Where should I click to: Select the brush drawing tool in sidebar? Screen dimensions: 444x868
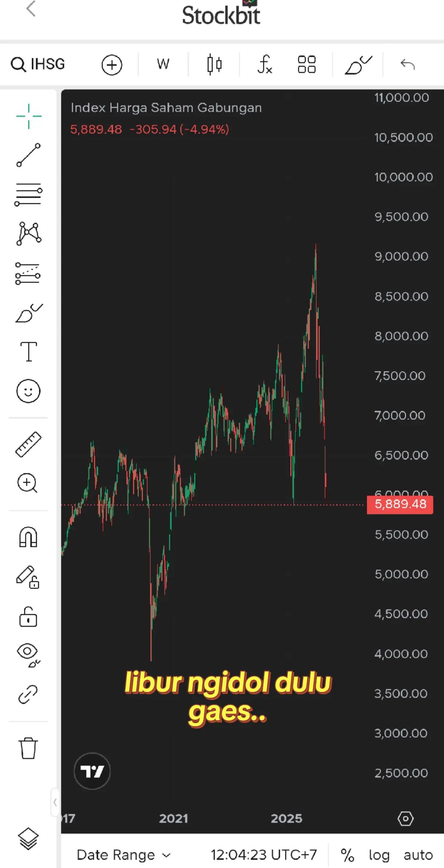(x=28, y=312)
